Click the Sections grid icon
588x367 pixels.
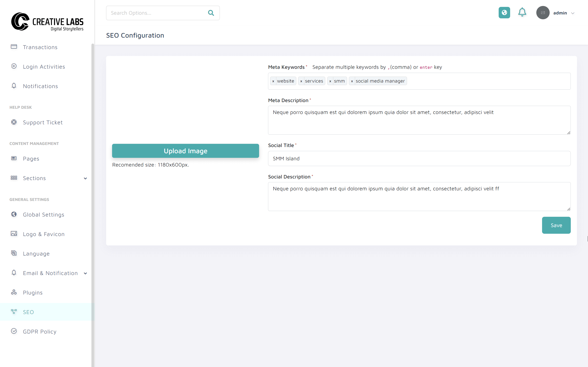click(x=14, y=178)
